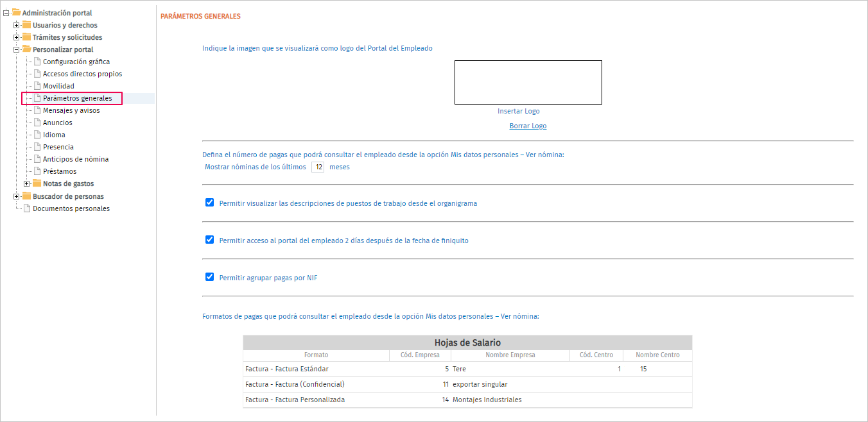Open Anticipos de nómina entry
Image resolution: width=868 pixels, height=422 pixels.
(x=76, y=159)
